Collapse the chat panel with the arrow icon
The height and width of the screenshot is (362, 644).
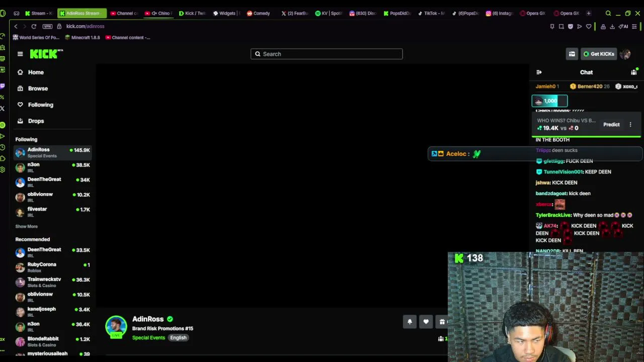tap(539, 72)
